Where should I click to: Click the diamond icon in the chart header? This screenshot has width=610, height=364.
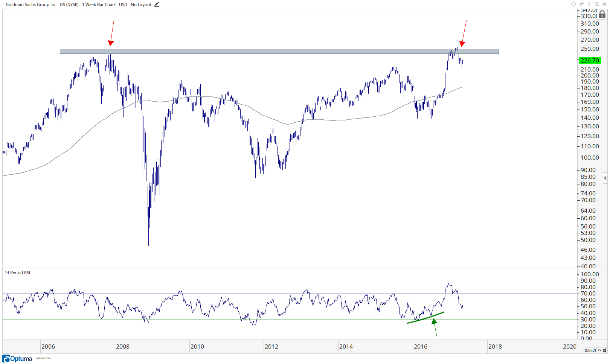pyautogui.click(x=573, y=4)
